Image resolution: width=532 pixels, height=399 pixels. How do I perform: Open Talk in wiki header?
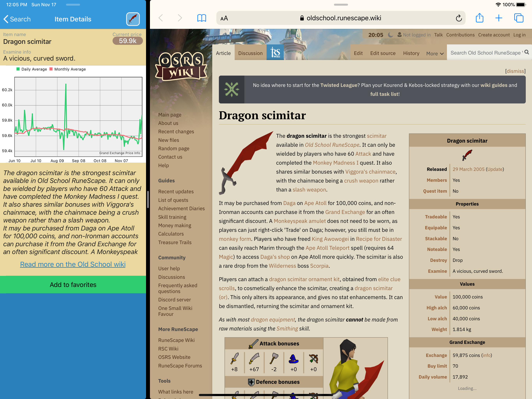click(x=438, y=35)
